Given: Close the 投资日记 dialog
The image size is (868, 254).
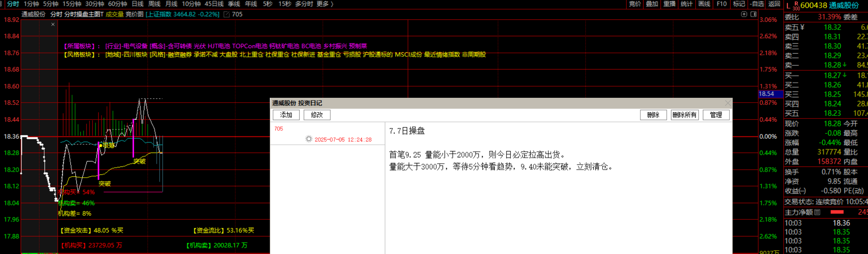Looking at the screenshot, I should coord(728,103).
